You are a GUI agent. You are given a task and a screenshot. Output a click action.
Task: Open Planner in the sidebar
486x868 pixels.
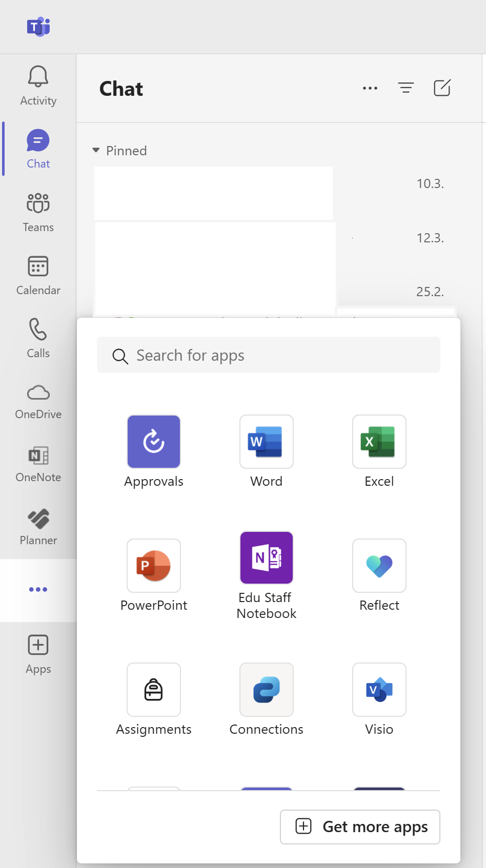[38, 527]
